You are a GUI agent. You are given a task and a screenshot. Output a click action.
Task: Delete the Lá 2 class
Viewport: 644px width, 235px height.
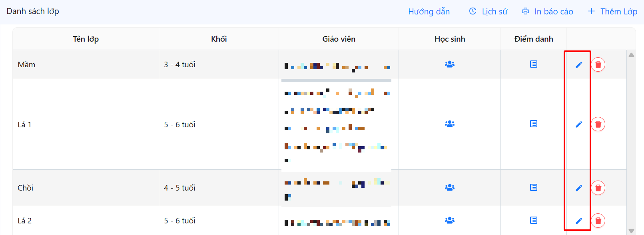coord(598,221)
